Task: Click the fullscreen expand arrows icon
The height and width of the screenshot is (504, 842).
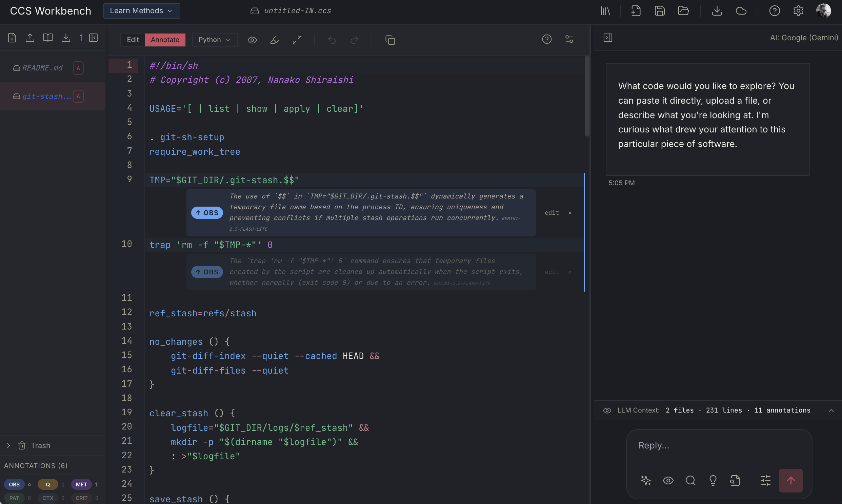Action: click(297, 40)
